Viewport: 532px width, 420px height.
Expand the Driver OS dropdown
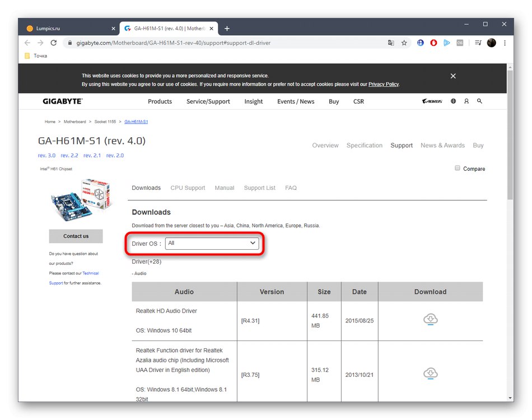click(212, 243)
